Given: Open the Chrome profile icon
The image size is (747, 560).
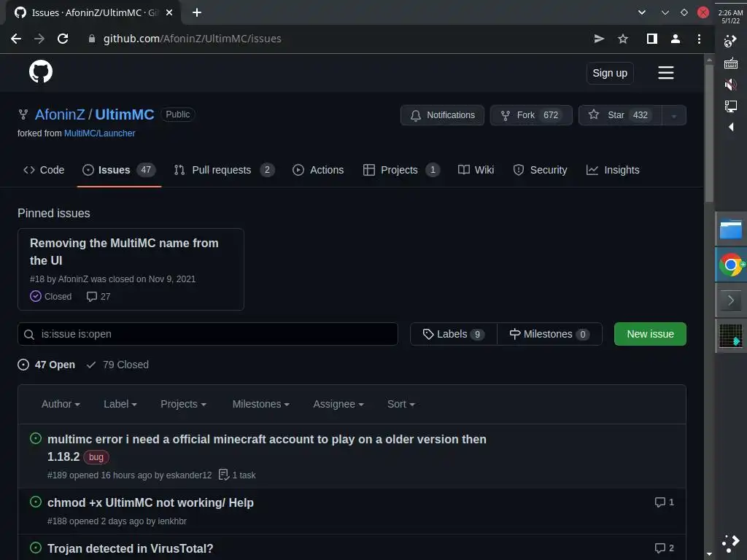Looking at the screenshot, I should tap(675, 39).
